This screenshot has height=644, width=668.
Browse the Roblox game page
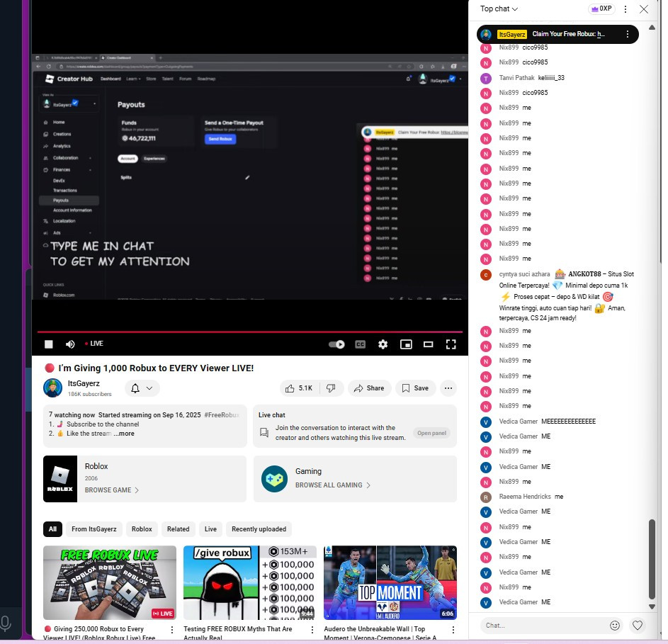pyautogui.click(x=112, y=490)
